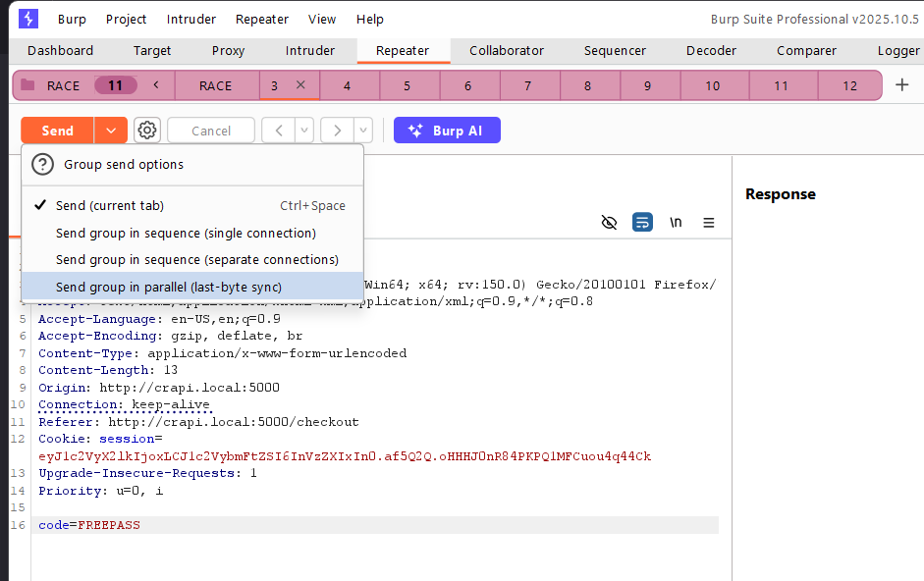Switch to the Logger tab
The image size is (924, 581).
[898, 51]
